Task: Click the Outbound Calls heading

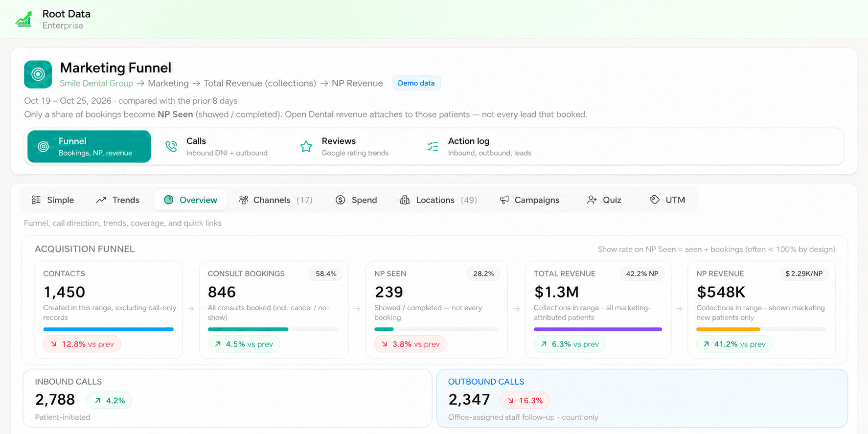Action: click(x=486, y=382)
